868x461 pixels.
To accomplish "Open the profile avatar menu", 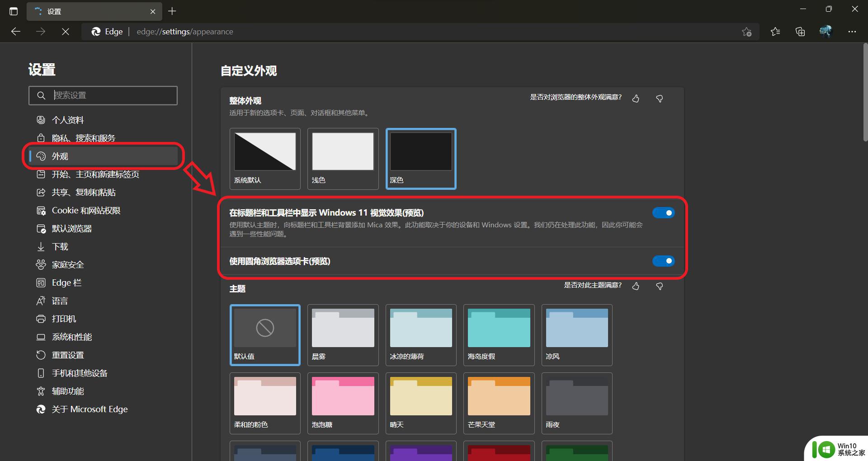I will coord(826,31).
